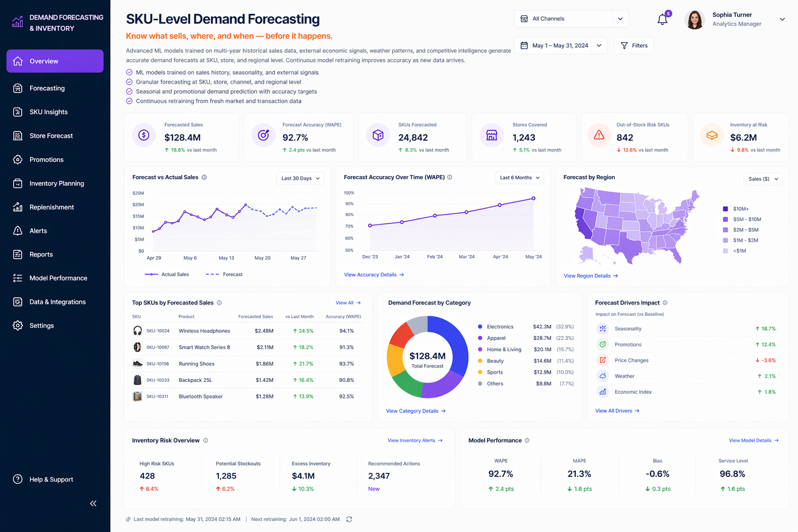Click the Price Changes driver icon

tap(603, 360)
